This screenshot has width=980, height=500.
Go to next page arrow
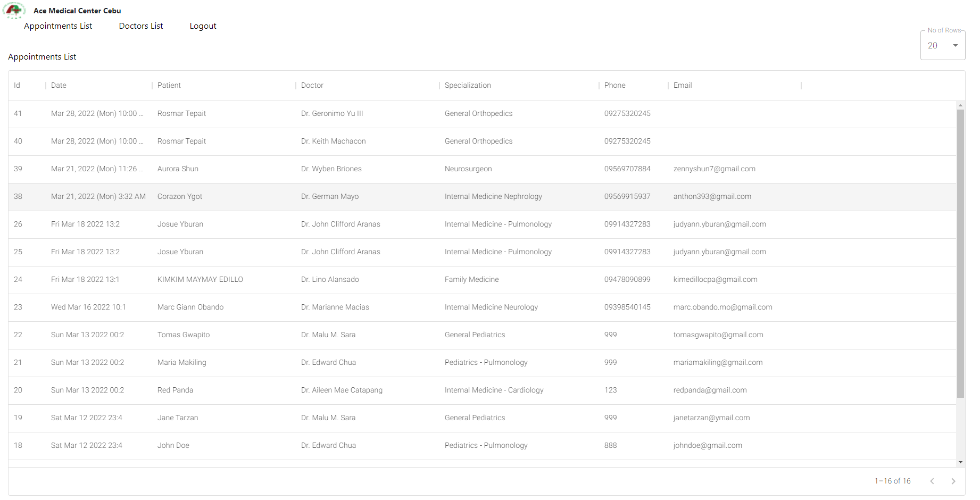pyautogui.click(x=953, y=481)
